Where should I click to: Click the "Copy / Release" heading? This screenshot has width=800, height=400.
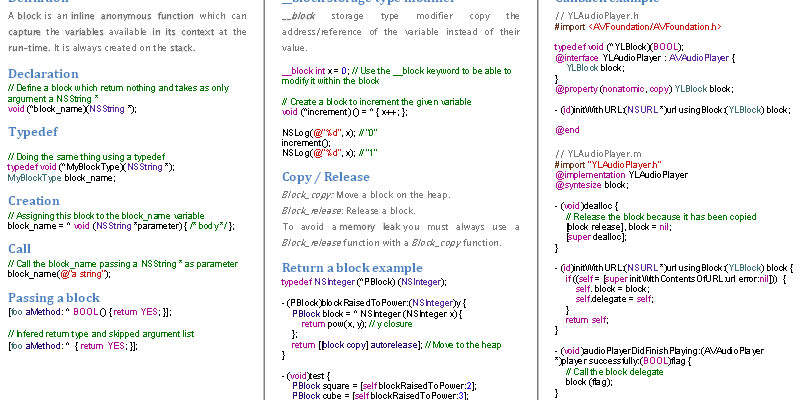pos(326,177)
